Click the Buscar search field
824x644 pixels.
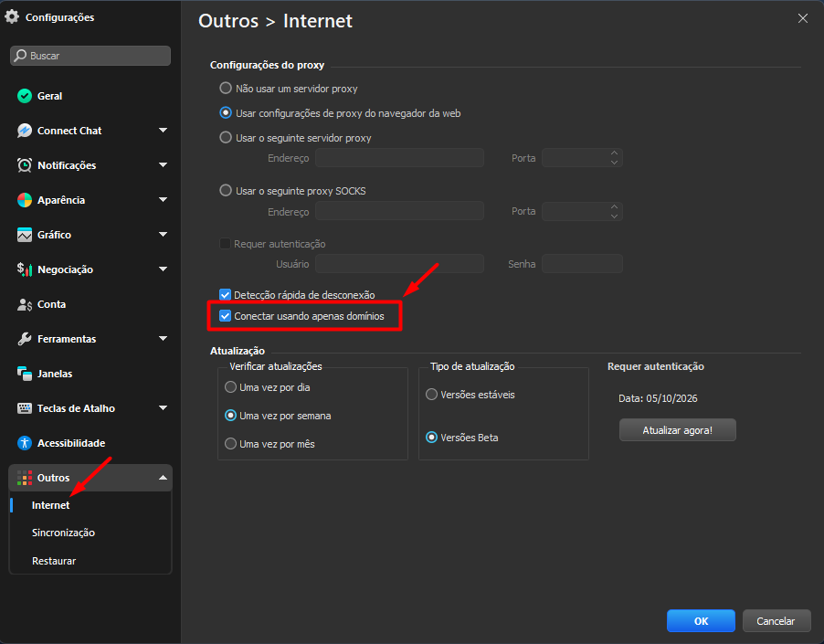pyautogui.click(x=90, y=56)
